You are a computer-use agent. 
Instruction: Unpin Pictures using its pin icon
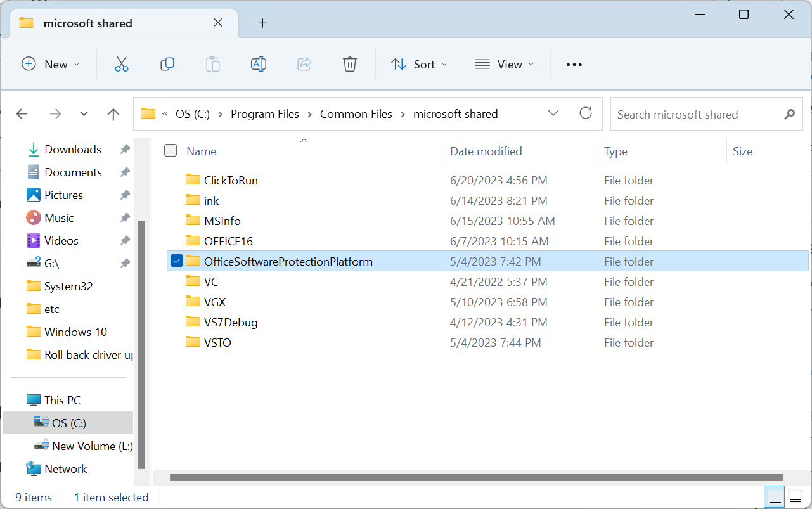tap(125, 195)
